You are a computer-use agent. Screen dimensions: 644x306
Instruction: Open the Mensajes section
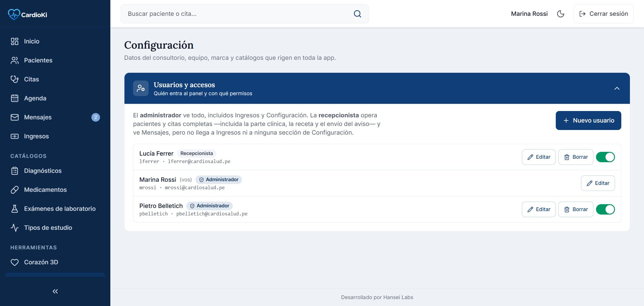(x=55, y=117)
